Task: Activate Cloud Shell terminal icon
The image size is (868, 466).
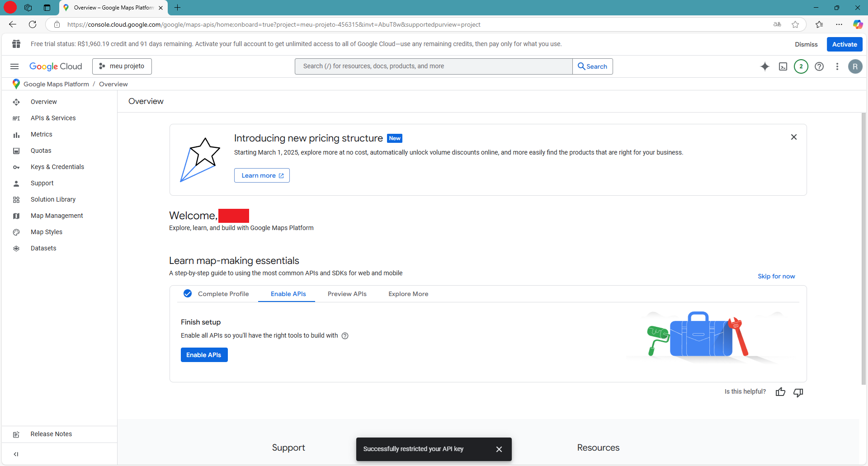Action: click(783, 66)
